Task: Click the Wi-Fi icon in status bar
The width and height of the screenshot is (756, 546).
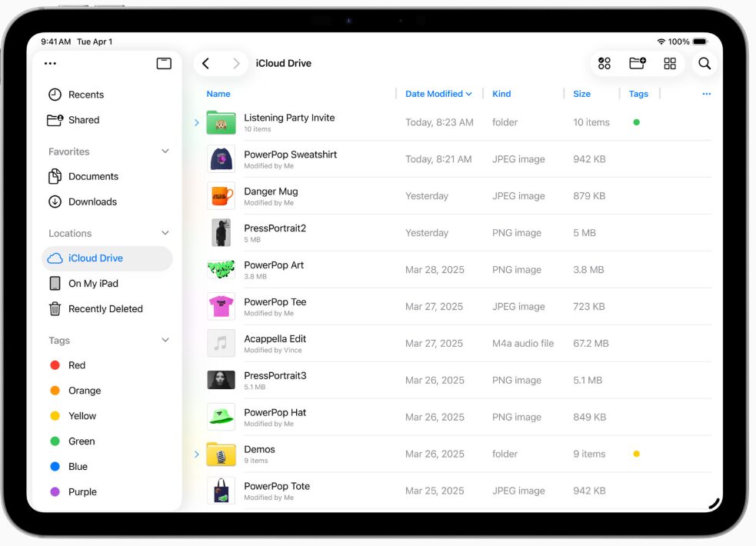Action: pyautogui.click(x=661, y=42)
